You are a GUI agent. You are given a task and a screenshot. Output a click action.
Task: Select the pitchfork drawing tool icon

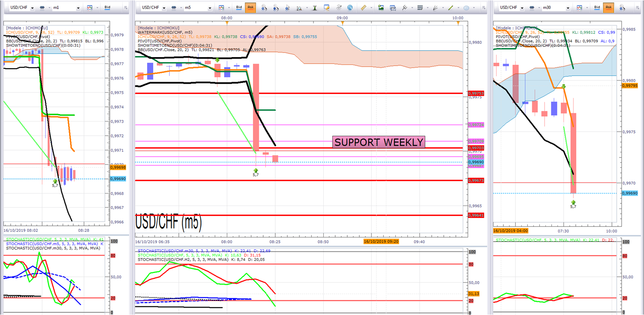click(404, 8)
